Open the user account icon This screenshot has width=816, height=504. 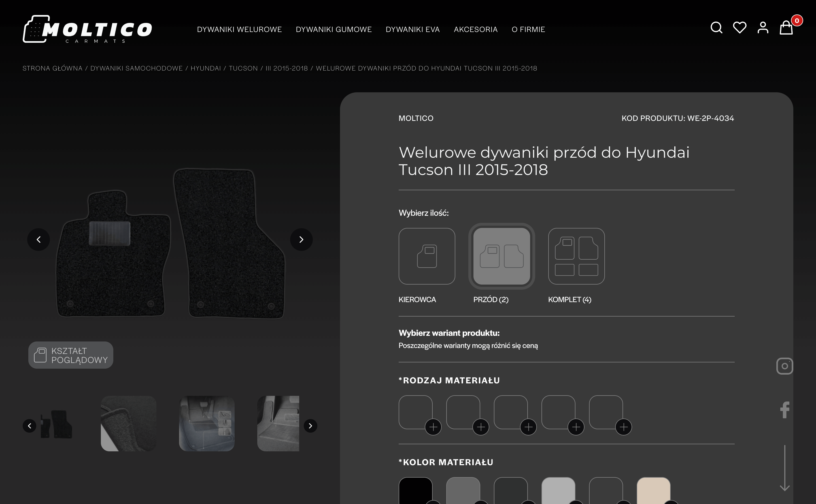point(763,28)
